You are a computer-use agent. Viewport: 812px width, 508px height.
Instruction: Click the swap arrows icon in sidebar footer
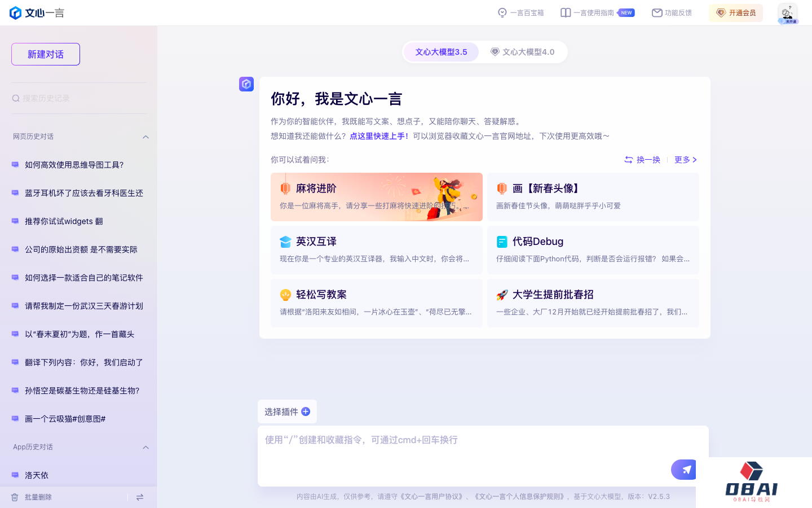click(x=140, y=497)
